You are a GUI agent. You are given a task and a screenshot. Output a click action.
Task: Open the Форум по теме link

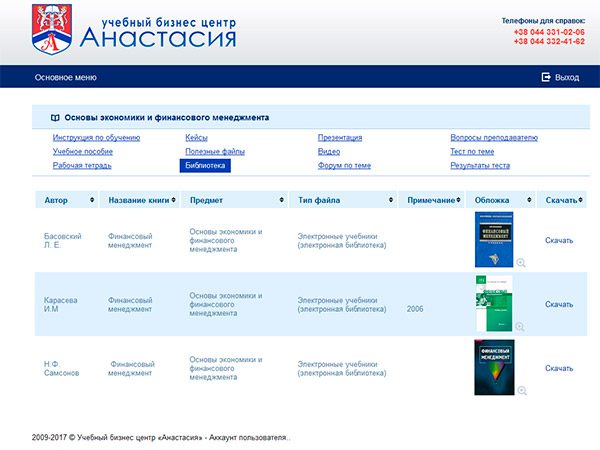(x=344, y=165)
